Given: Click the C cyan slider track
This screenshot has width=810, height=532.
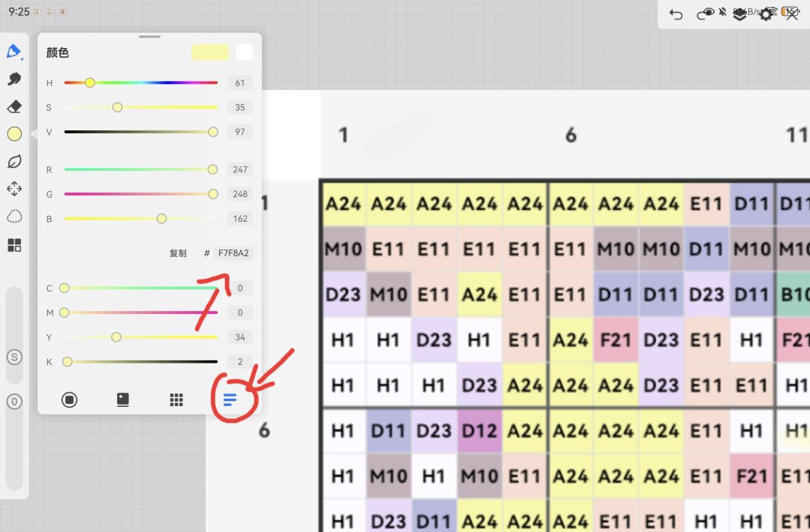Looking at the screenshot, I should (x=140, y=288).
